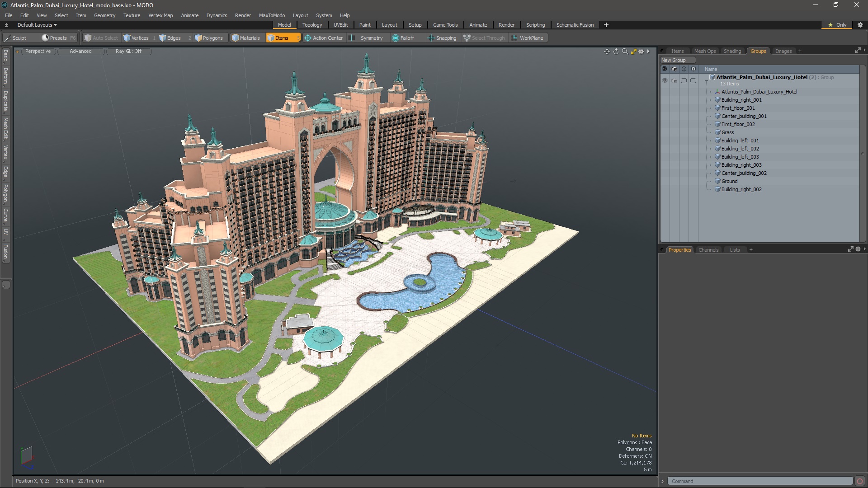The image size is (868, 488).
Task: Open the Perspective view type dropdown
Action: coord(38,51)
